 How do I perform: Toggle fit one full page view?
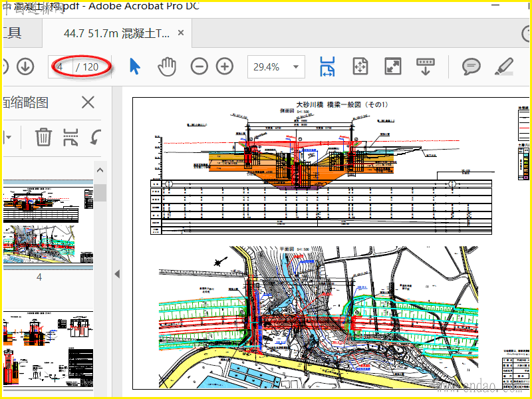click(360, 66)
